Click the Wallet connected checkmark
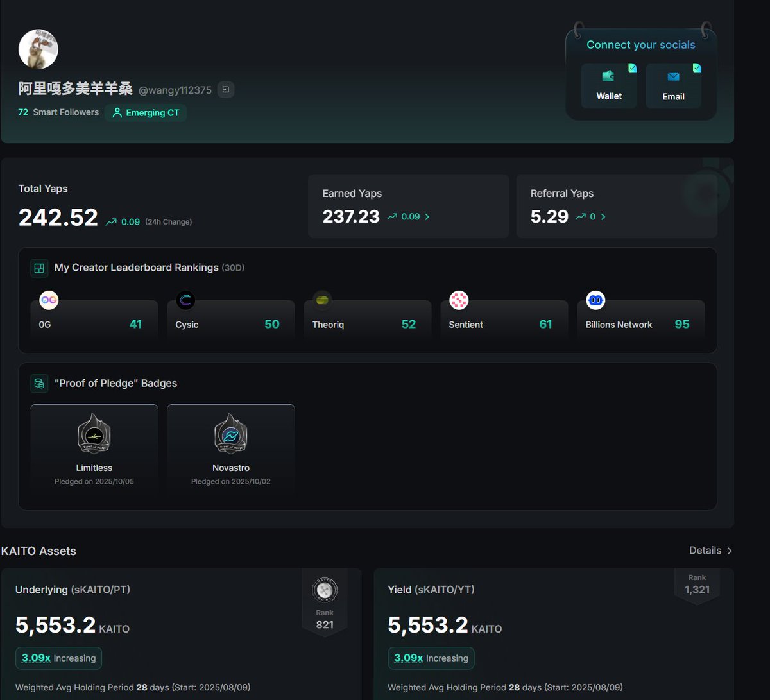Screen dimensions: 770x700 point(633,67)
